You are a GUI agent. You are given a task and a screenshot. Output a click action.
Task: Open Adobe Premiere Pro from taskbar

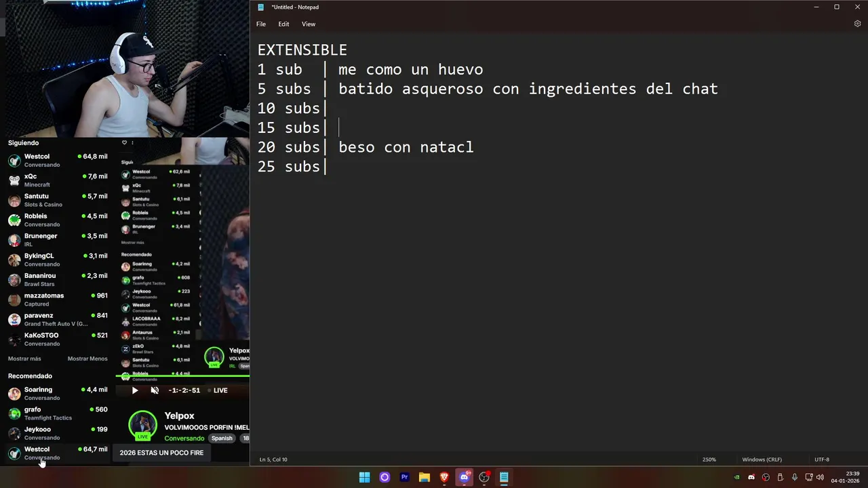[404, 477]
